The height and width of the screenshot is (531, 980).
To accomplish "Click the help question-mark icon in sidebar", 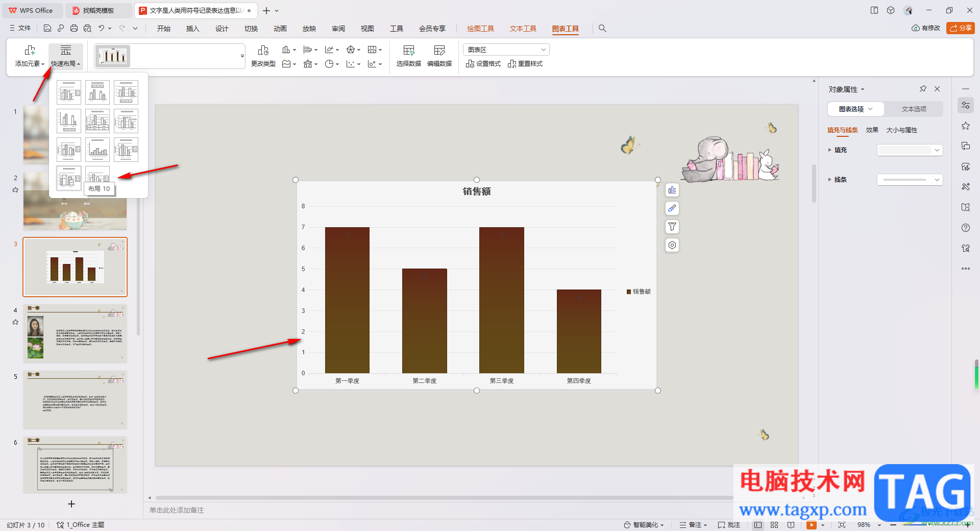I will click(x=966, y=228).
